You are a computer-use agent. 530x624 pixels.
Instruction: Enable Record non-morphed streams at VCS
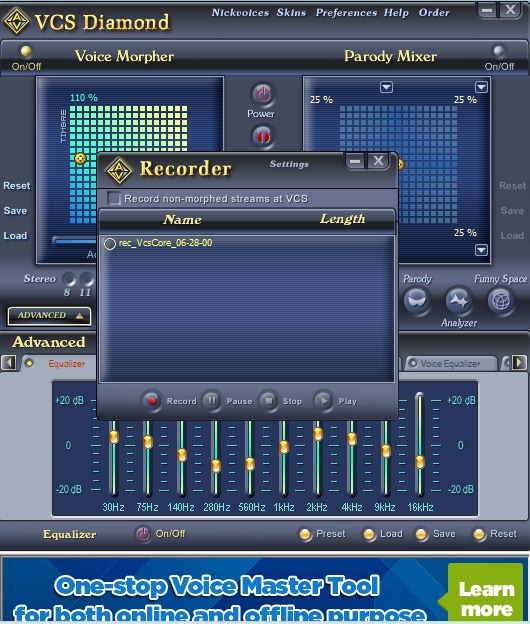tap(114, 198)
